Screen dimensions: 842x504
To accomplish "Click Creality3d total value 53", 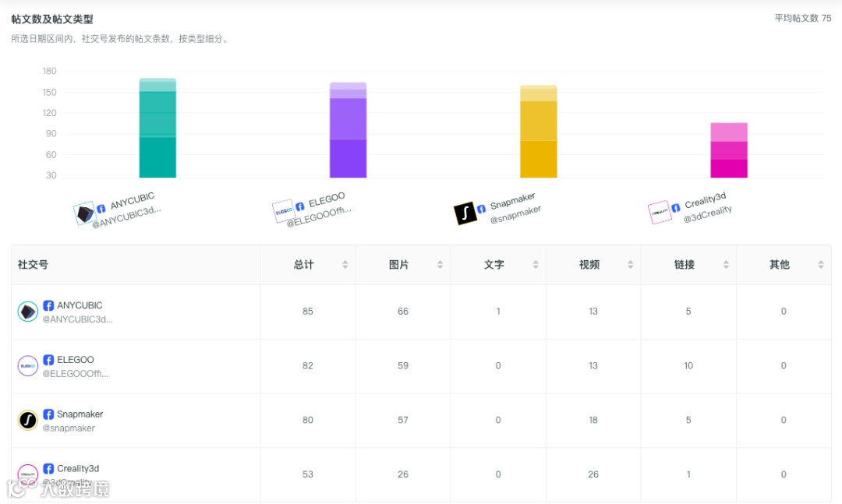I will (308, 474).
